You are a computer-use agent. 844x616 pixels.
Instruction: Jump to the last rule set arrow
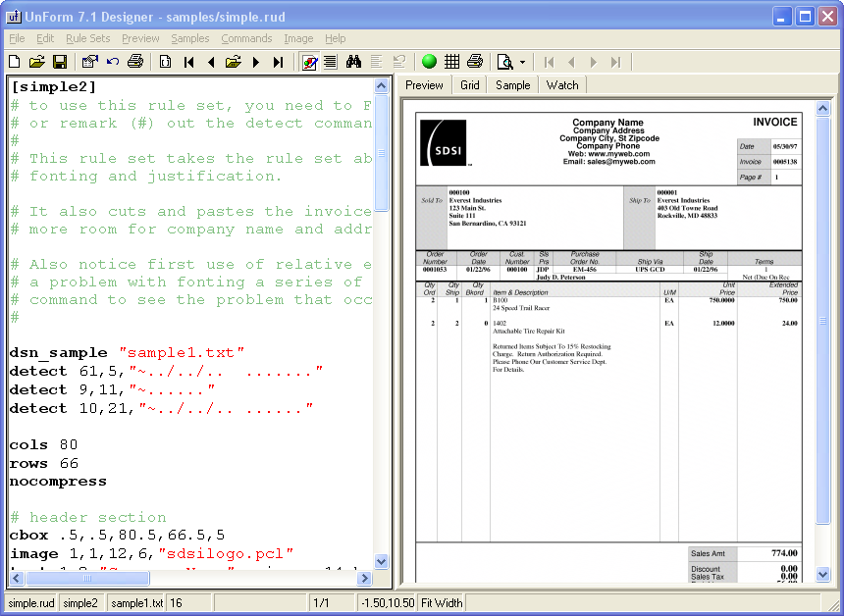point(278,62)
